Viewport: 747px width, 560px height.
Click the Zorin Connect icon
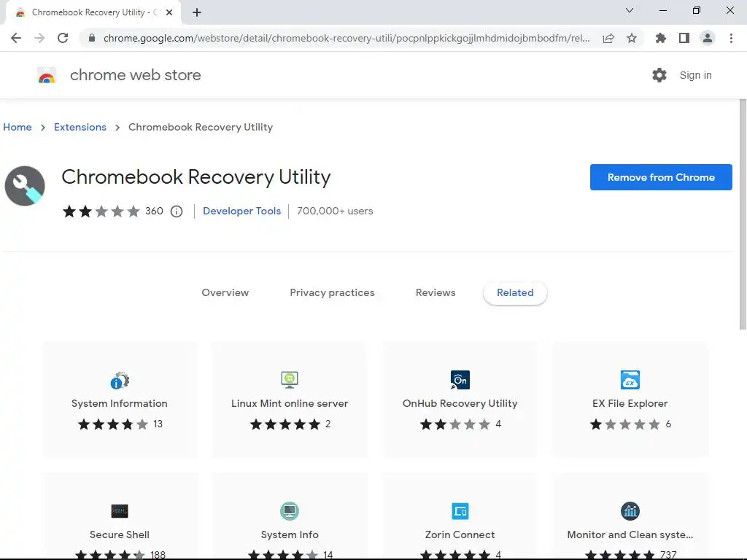[x=460, y=511]
